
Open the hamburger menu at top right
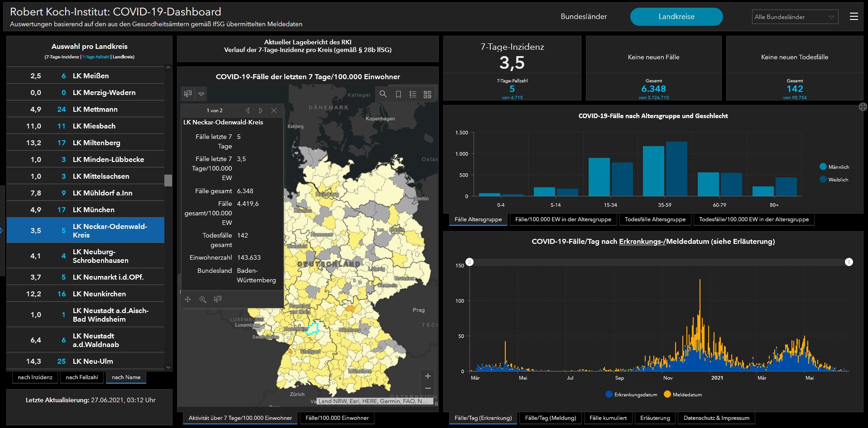(x=854, y=17)
